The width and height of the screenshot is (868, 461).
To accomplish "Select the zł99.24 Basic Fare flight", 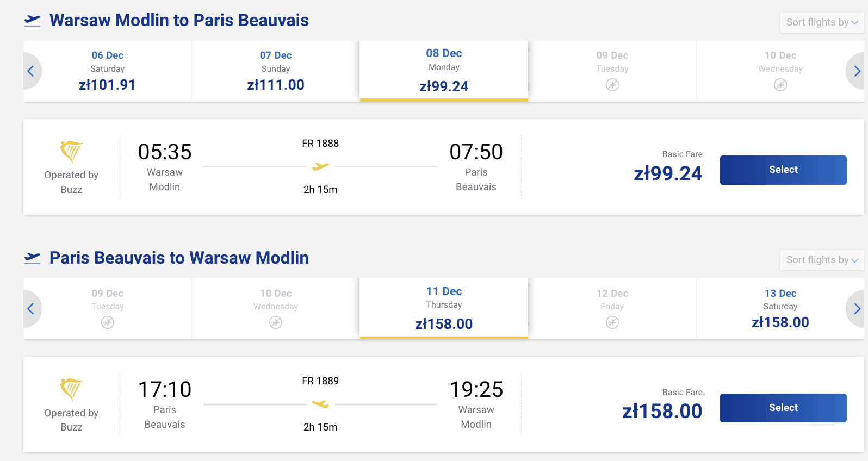I will (x=783, y=170).
